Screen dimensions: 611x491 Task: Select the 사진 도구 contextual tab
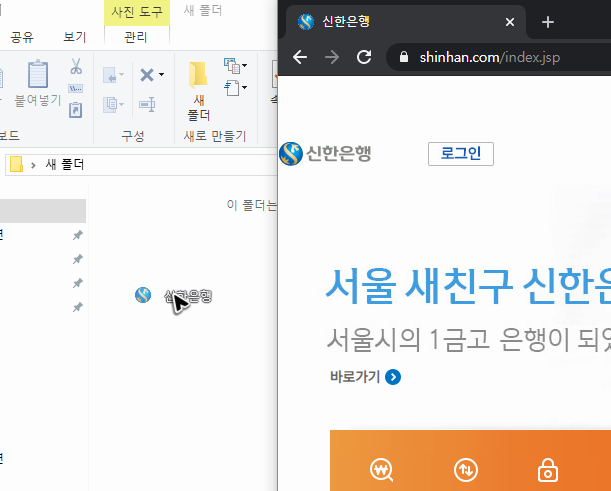[137, 12]
